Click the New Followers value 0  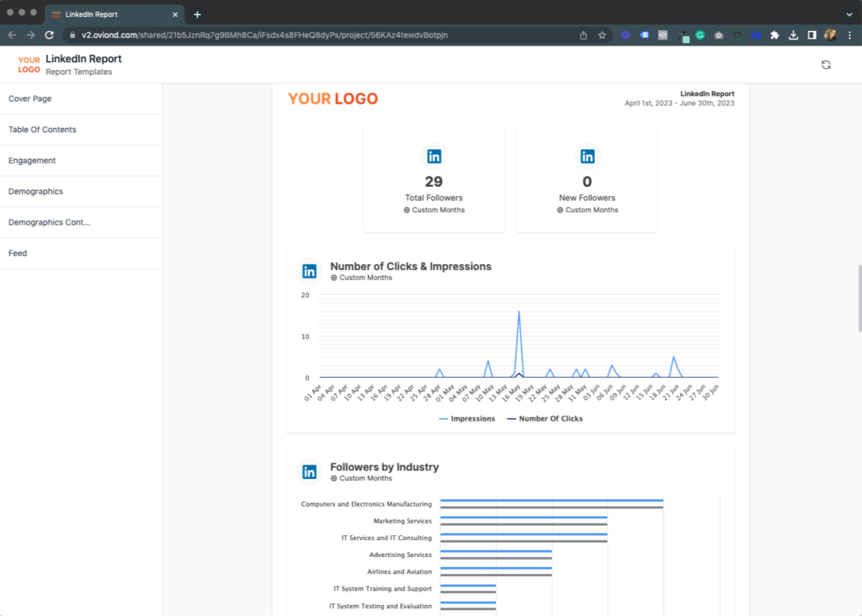point(587,181)
